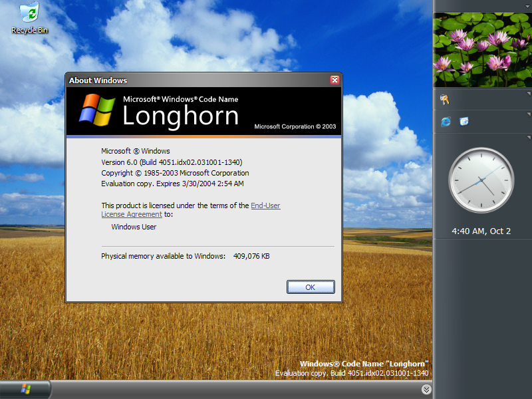This screenshot has height=399, width=532.
Task: Click the 'Longhorn' banner wordmark
Action: pos(180,116)
